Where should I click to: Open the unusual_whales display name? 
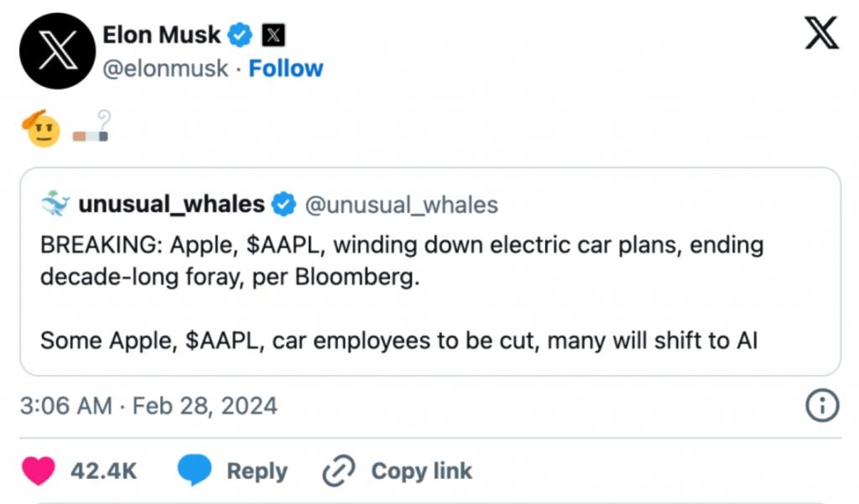coord(171,204)
